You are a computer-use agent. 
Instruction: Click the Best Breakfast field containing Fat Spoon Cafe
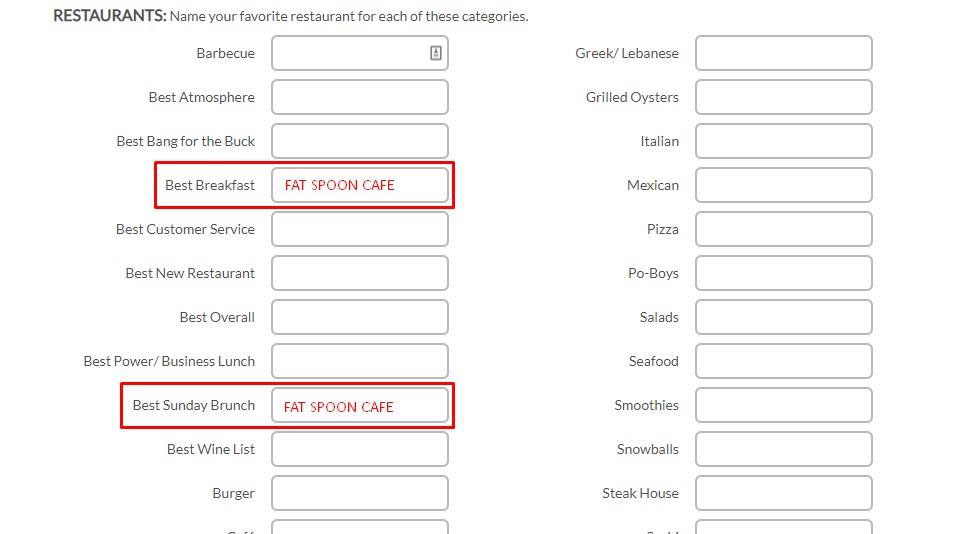coord(360,185)
